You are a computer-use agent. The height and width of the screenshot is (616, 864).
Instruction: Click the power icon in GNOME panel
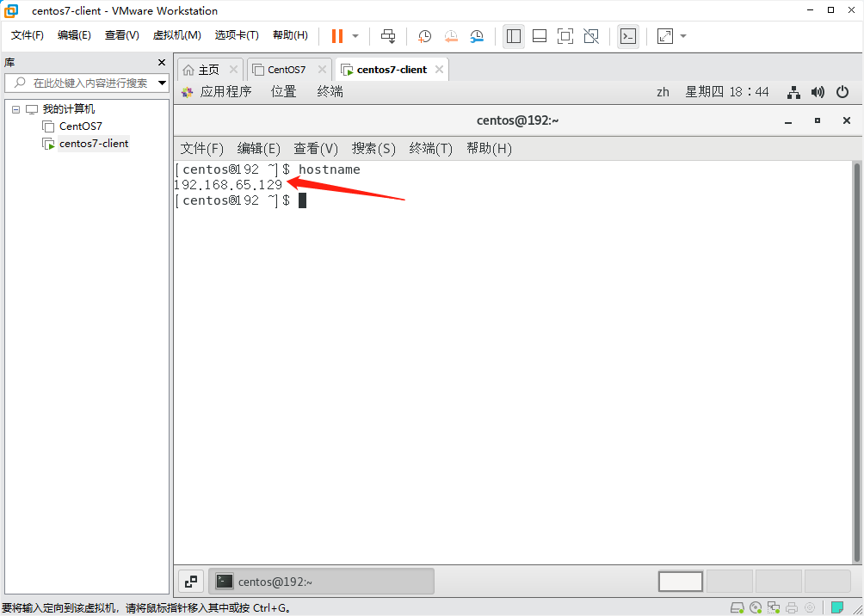point(842,92)
